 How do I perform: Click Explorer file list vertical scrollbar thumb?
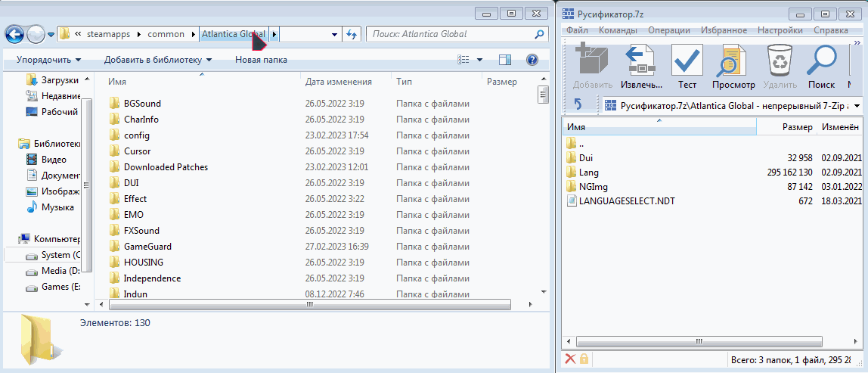[544, 95]
